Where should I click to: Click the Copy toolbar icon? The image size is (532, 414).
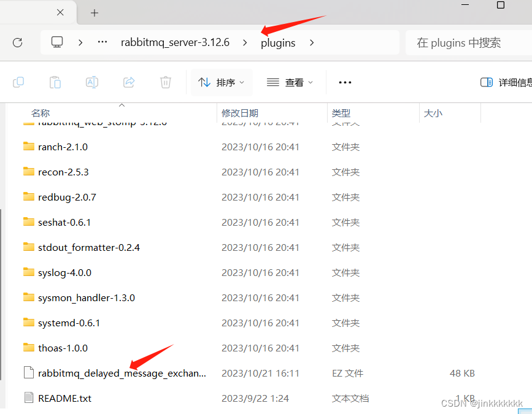click(18, 82)
